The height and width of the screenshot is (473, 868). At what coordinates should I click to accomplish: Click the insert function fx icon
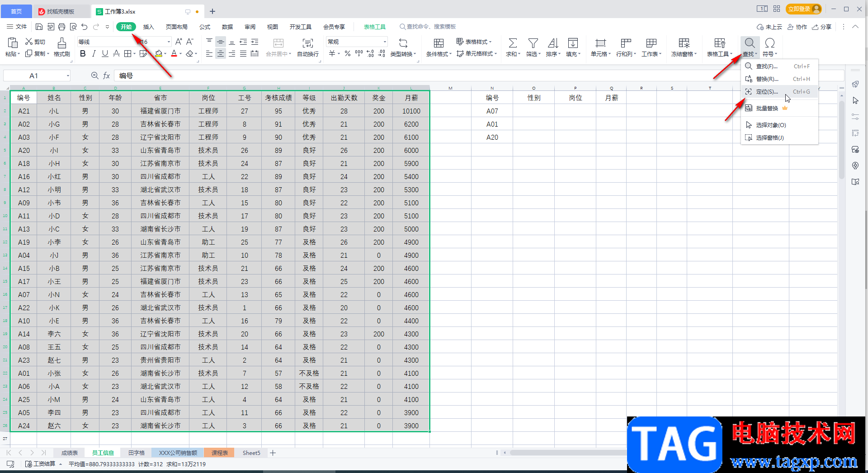click(107, 76)
